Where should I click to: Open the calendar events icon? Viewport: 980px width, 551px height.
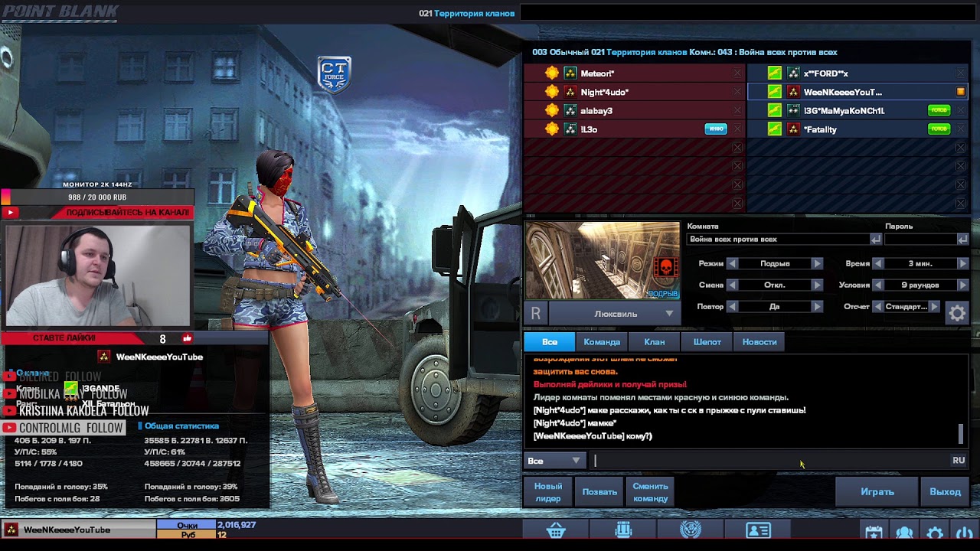pyautogui.click(x=874, y=533)
